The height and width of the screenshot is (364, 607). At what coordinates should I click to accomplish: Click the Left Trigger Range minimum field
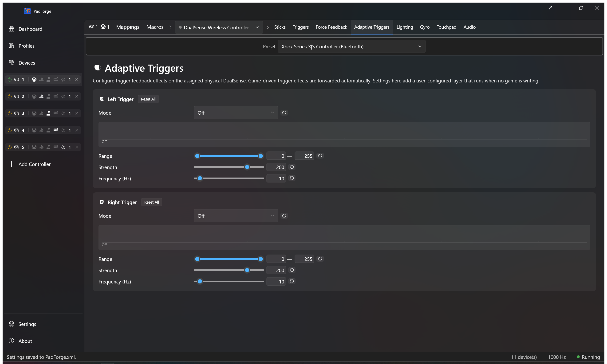point(276,156)
